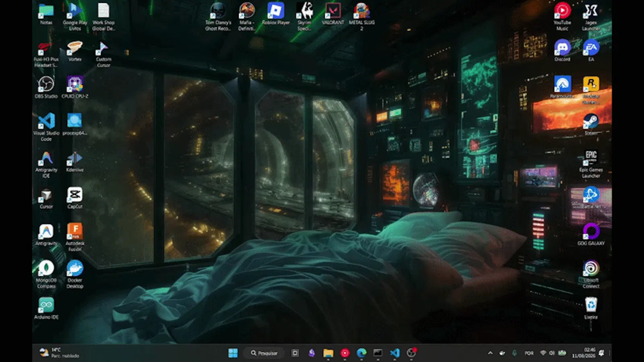Launch Docker Desktop icon

[75, 274]
